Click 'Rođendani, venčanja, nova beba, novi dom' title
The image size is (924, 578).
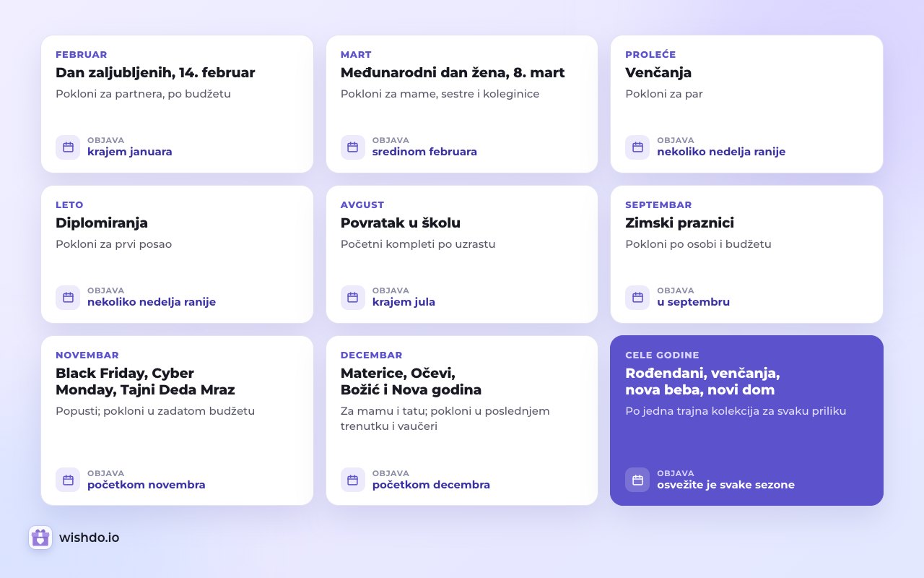point(702,381)
